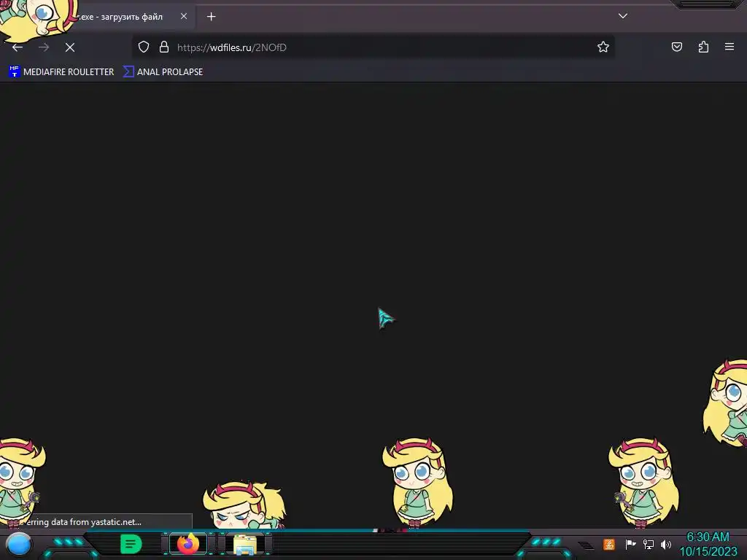Click the site security padlock icon
Screen dimensions: 747x560
click(164, 47)
